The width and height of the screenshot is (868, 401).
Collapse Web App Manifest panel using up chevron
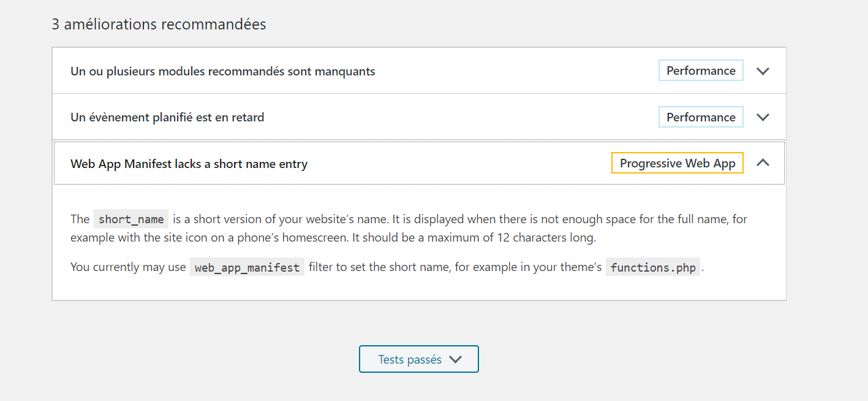pos(763,162)
